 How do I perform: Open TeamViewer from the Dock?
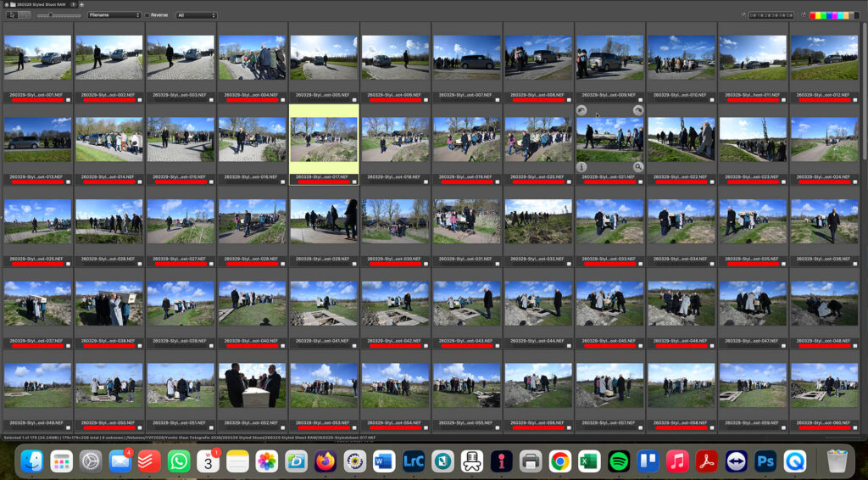737,460
